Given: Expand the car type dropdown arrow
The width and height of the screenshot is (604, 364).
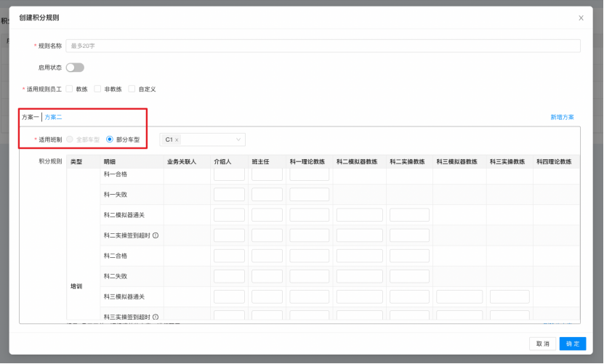Looking at the screenshot, I should pos(238,139).
